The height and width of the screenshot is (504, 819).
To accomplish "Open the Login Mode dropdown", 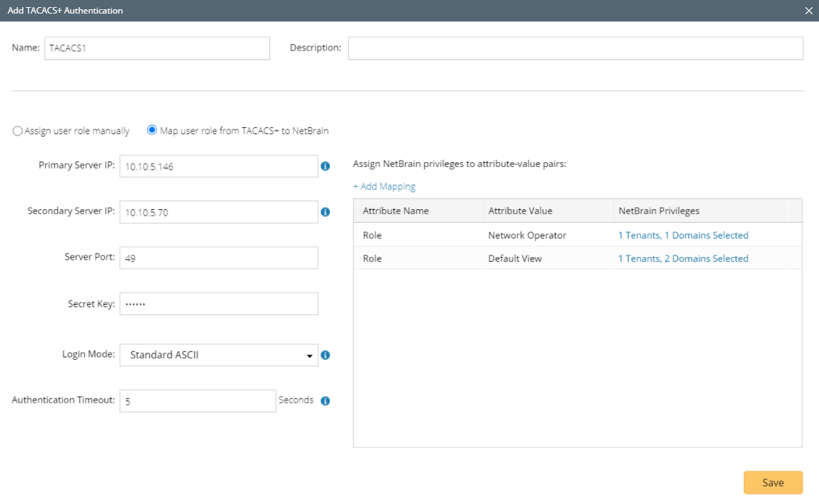I will pyautogui.click(x=218, y=355).
